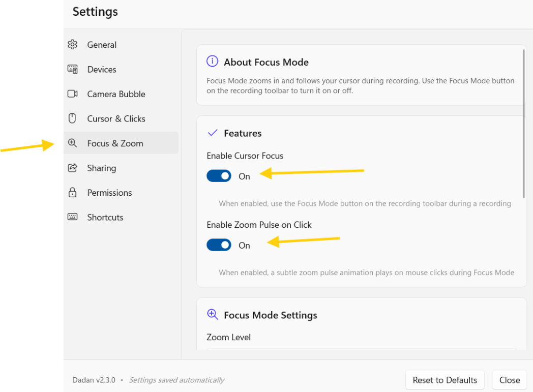Open the Devices settings section

point(121,69)
